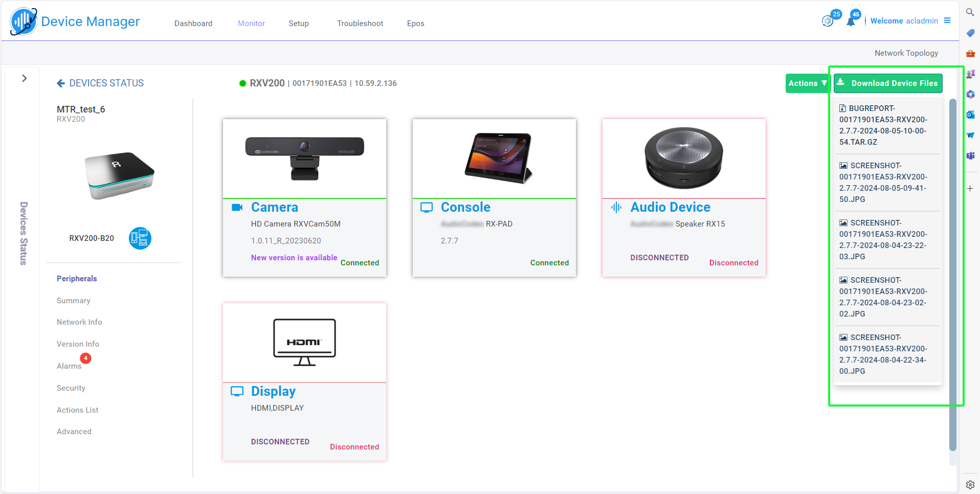Image resolution: width=980 pixels, height=494 pixels.
Task: Click the device topology icon beside RXV200-B20
Action: point(140,238)
